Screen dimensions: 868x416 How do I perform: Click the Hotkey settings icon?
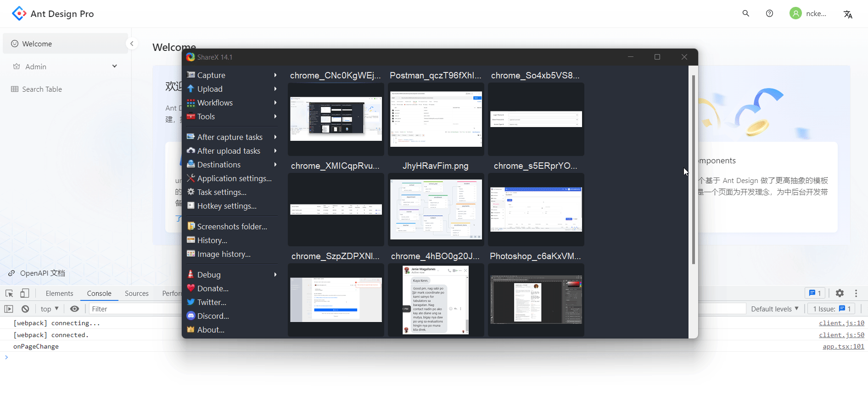click(x=191, y=205)
